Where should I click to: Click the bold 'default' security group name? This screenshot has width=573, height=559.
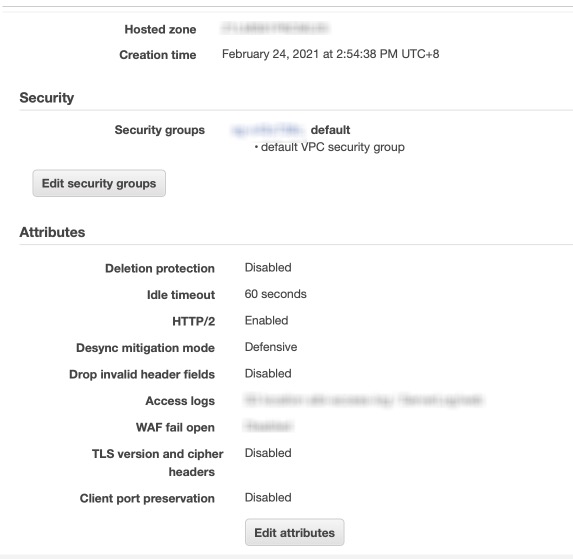pos(330,130)
